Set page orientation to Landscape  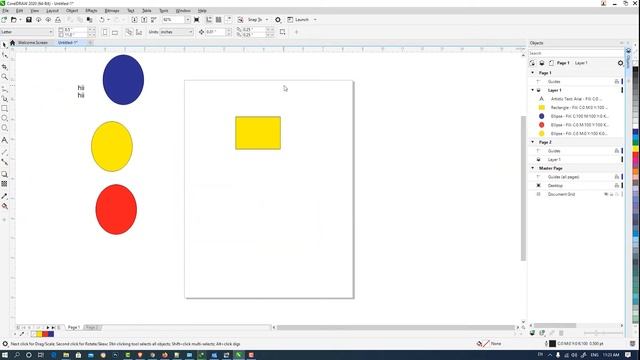[x=115, y=32]
